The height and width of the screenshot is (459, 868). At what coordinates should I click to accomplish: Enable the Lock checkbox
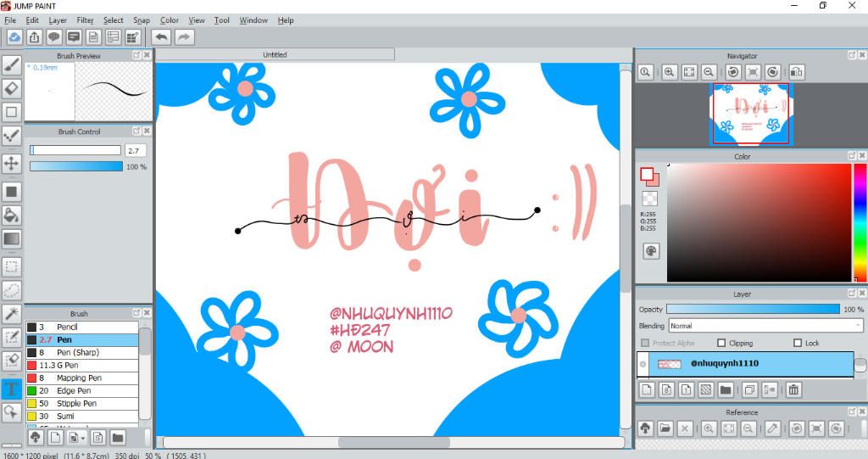pos(797,343)
